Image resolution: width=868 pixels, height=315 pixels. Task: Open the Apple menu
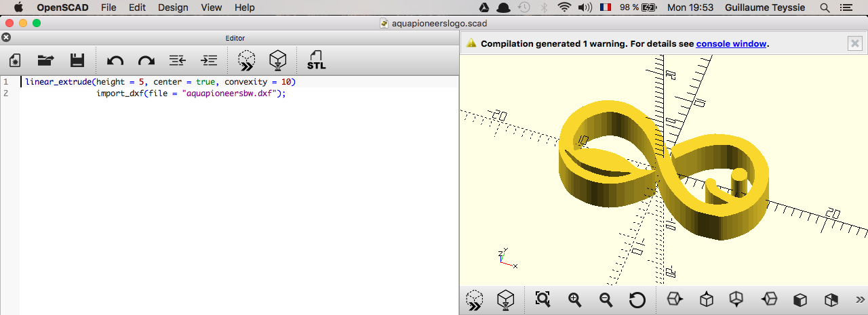[18, 7]
